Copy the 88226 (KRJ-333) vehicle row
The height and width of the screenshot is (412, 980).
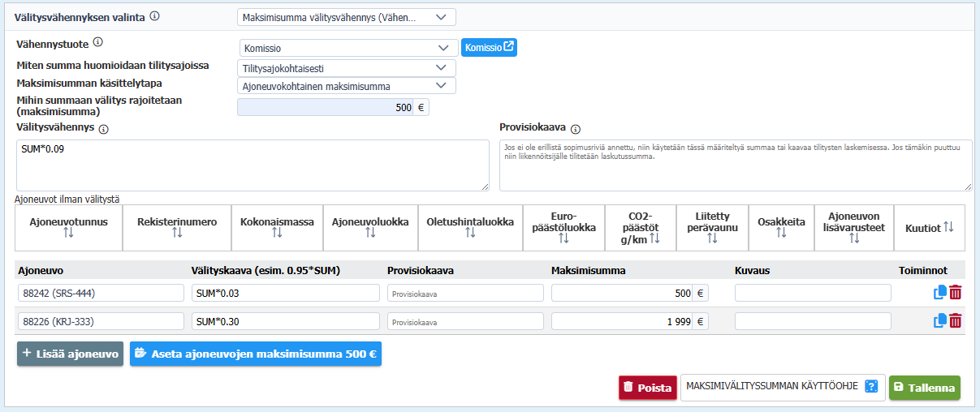point(939,321)
